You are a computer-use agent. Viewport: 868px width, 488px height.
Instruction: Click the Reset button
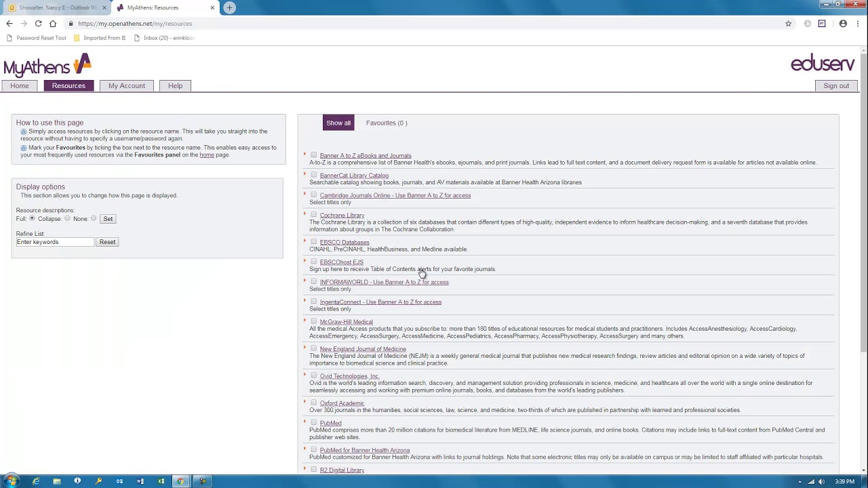point(107,242)
